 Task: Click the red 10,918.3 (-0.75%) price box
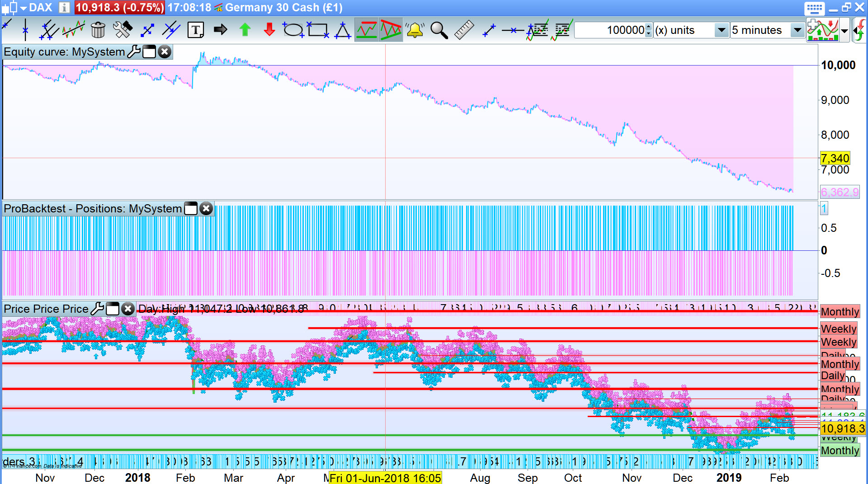(119, 8)
